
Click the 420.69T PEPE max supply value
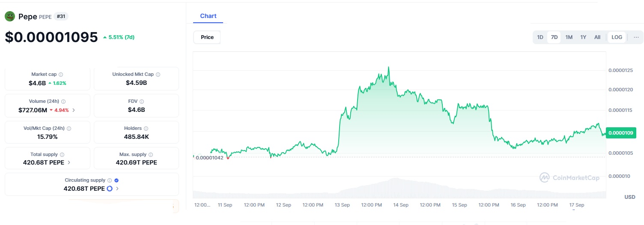(136, 162)
